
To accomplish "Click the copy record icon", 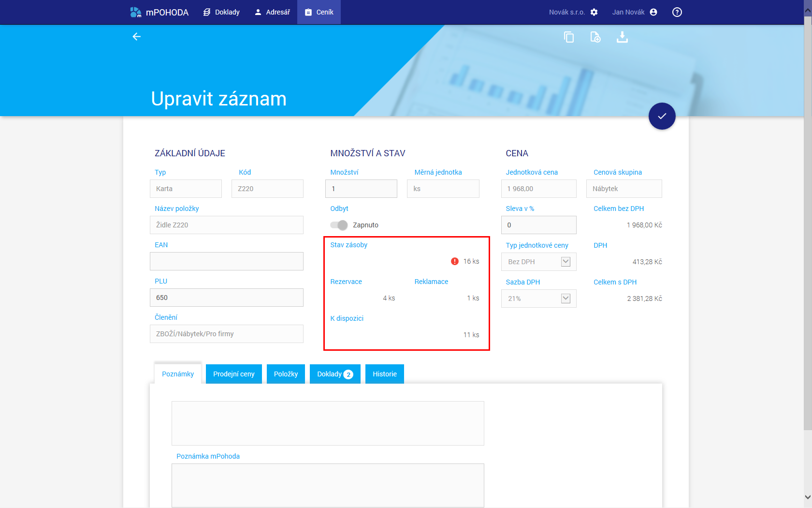I will click(x=569, y=37).
